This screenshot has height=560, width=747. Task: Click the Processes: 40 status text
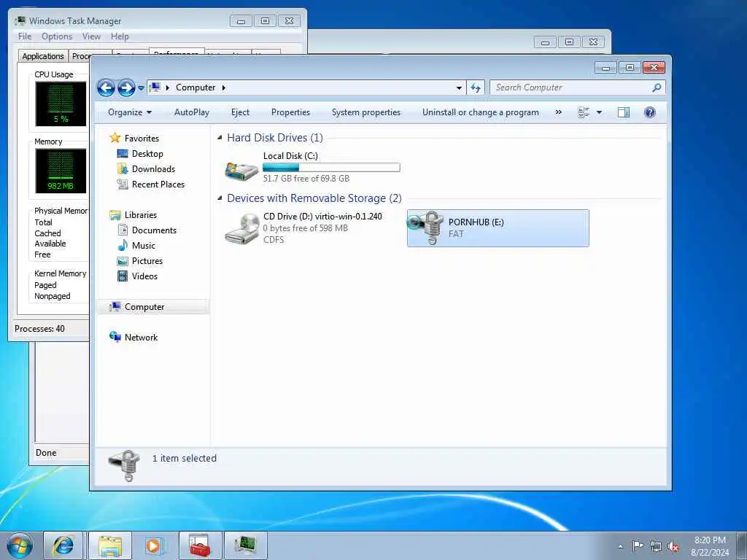(39, 329)
